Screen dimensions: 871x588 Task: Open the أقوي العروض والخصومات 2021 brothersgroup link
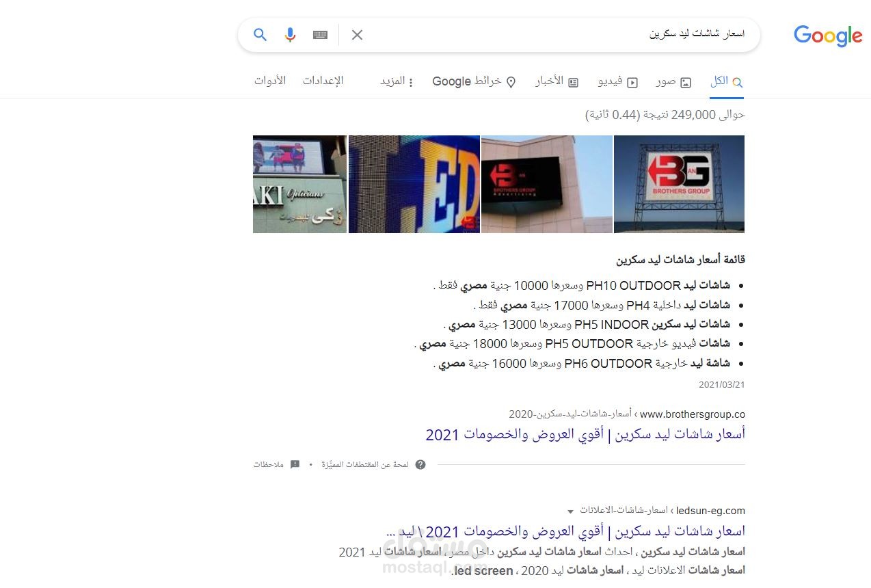click(585, 434)
